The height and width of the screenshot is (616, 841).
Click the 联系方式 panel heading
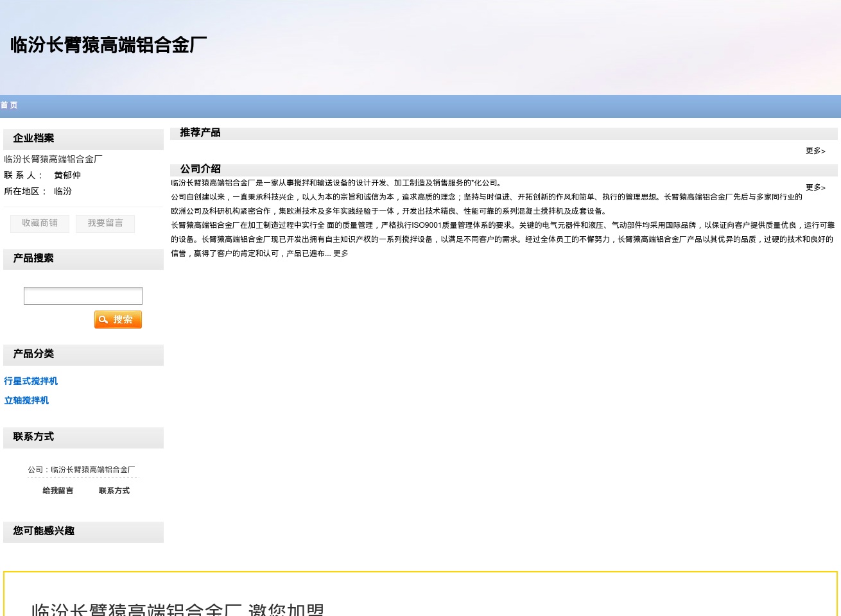[x=33, y=436]
